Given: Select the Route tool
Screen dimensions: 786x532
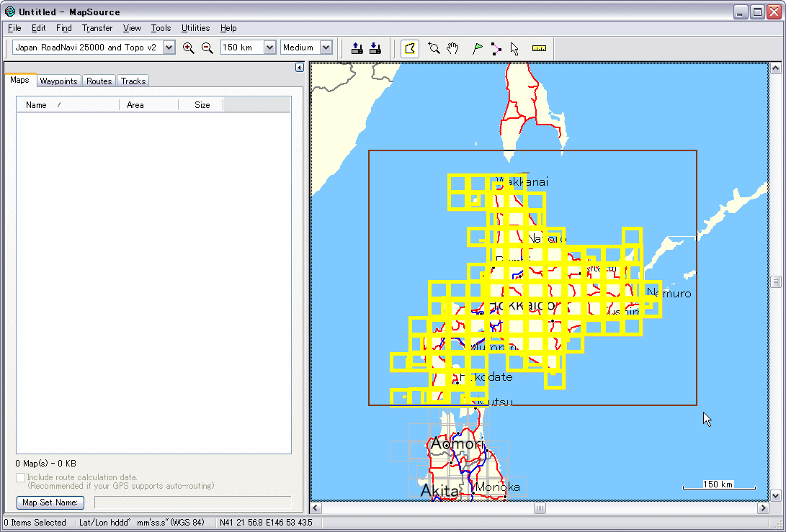Looking at the screenshot, I should [496, 48].
